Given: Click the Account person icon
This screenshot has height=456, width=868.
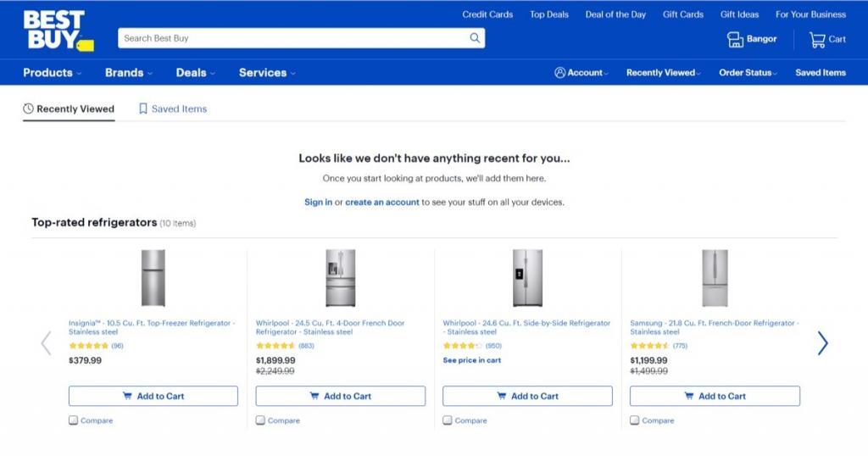Looking at the screenshot, I should [x=559, y=73].
